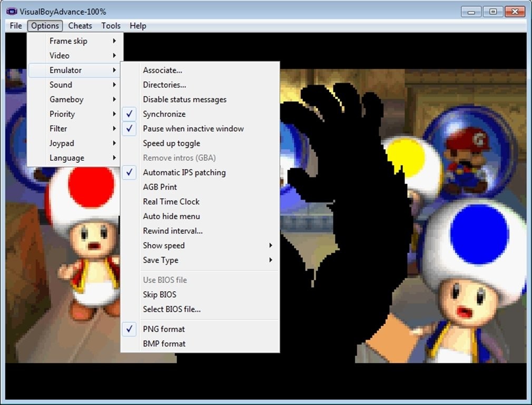532x405 pixels.
Task: Open Rewind interval... dialog
Action: tap(200, 230)
